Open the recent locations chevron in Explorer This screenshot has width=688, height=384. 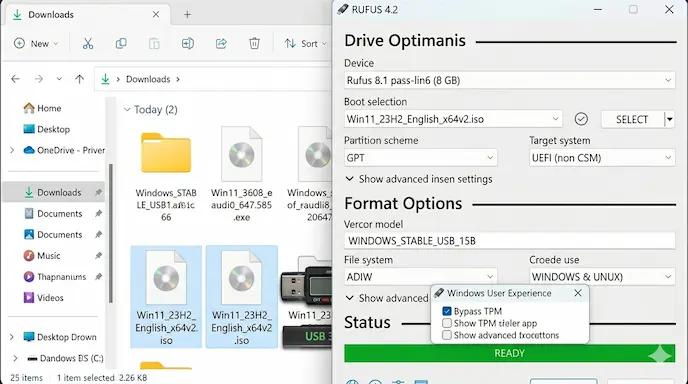point(59,79)
